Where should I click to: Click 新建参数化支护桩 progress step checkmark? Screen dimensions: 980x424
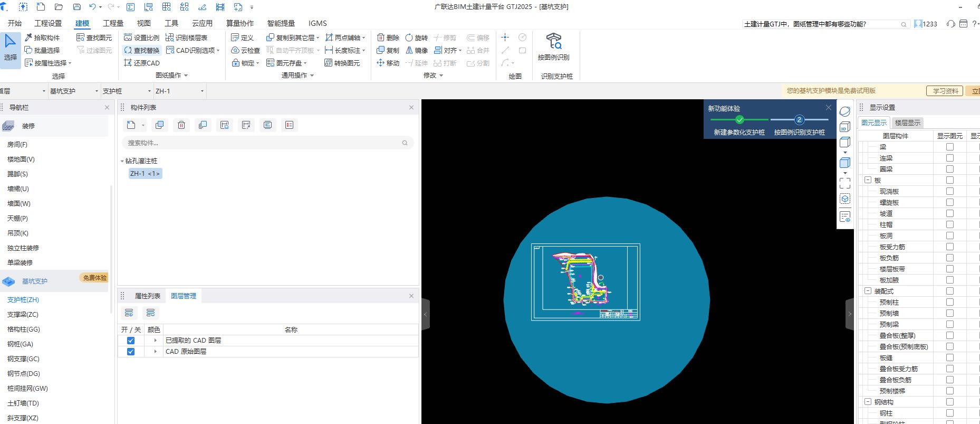(739, 120)
